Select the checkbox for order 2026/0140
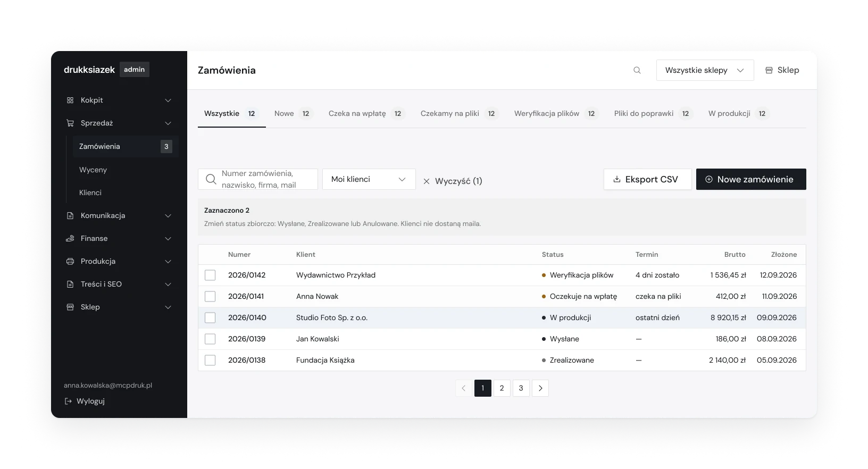This screenshot has width=868, height=469. 210,317
